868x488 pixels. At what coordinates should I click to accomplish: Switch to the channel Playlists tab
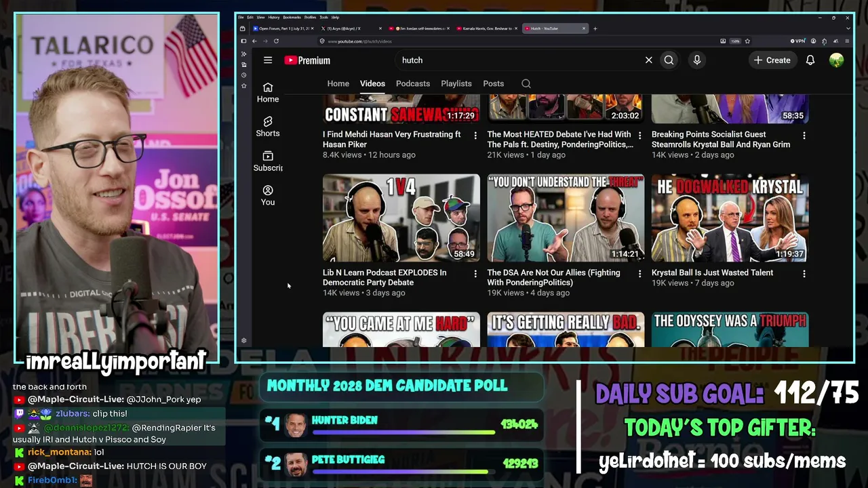pyautogui.click(x=456, y=83)
